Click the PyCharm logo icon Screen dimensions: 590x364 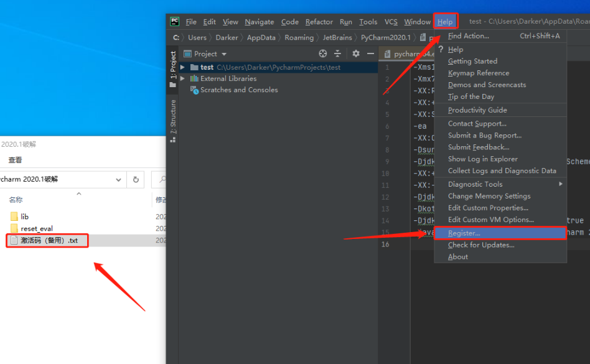point(175,21)
